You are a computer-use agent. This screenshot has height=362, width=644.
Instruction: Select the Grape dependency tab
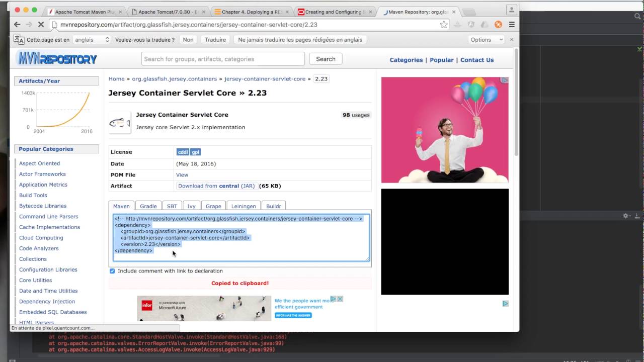(213, 206)
